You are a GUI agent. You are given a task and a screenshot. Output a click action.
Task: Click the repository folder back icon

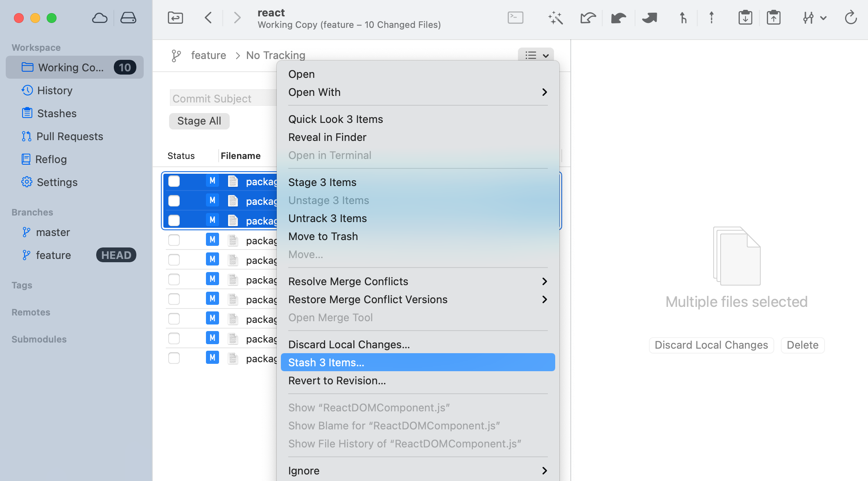click(175, 18)
